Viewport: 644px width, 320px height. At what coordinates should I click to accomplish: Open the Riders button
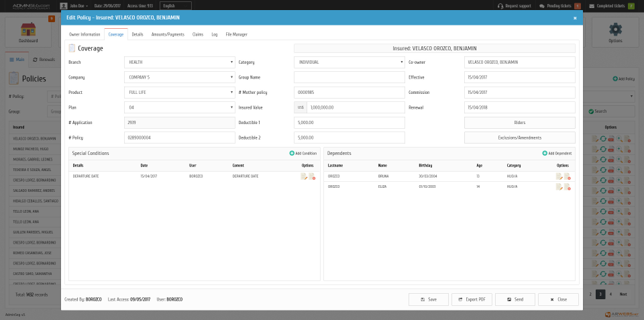click(519, 122)
